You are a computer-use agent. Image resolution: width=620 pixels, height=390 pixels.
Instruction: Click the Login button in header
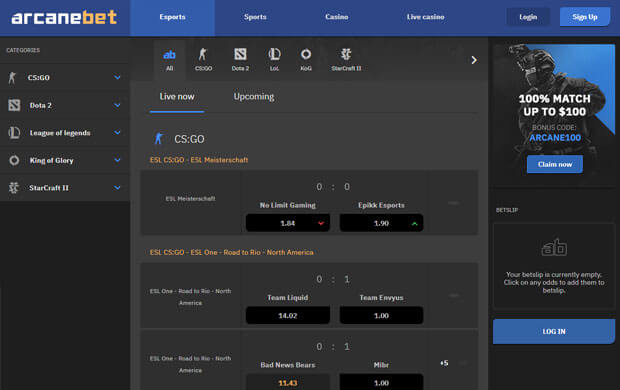coord(528,17)
